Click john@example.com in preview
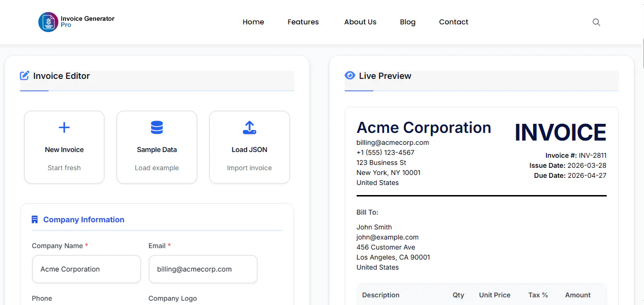 387,237
